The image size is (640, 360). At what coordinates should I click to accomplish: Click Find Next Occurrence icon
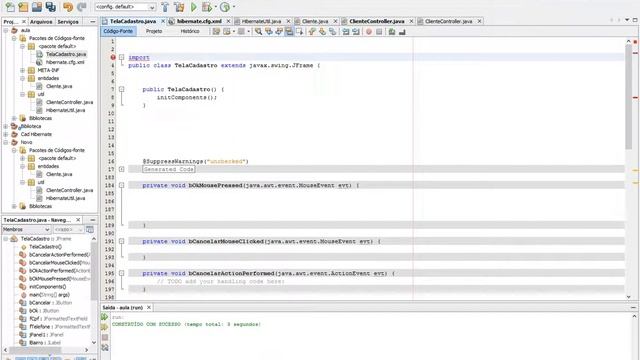[x=279, y=31]
